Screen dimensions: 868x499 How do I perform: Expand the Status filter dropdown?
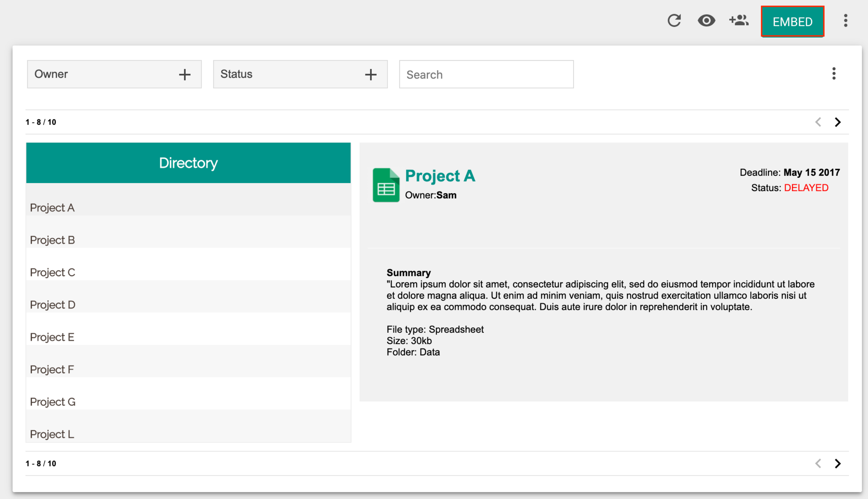[300, 74]
